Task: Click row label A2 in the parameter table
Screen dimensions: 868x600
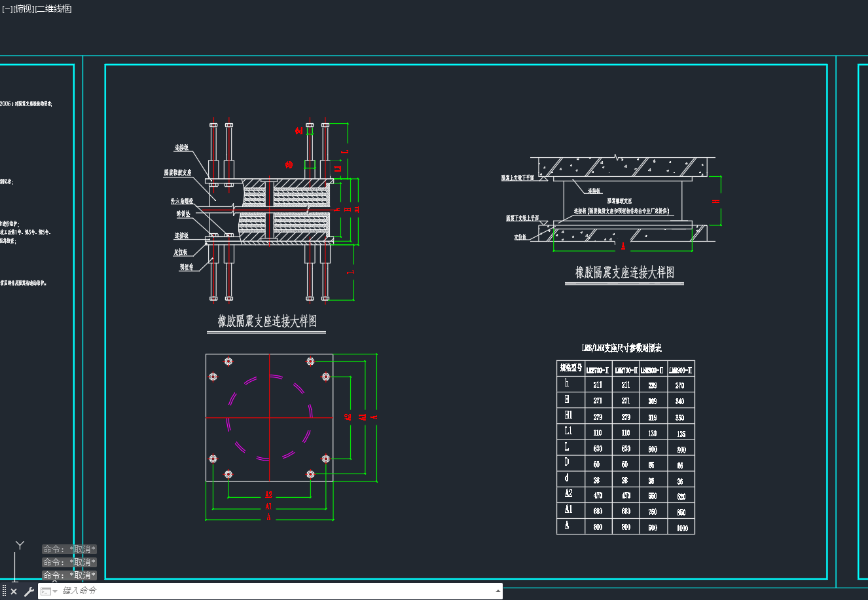Action: pos(568,494)
